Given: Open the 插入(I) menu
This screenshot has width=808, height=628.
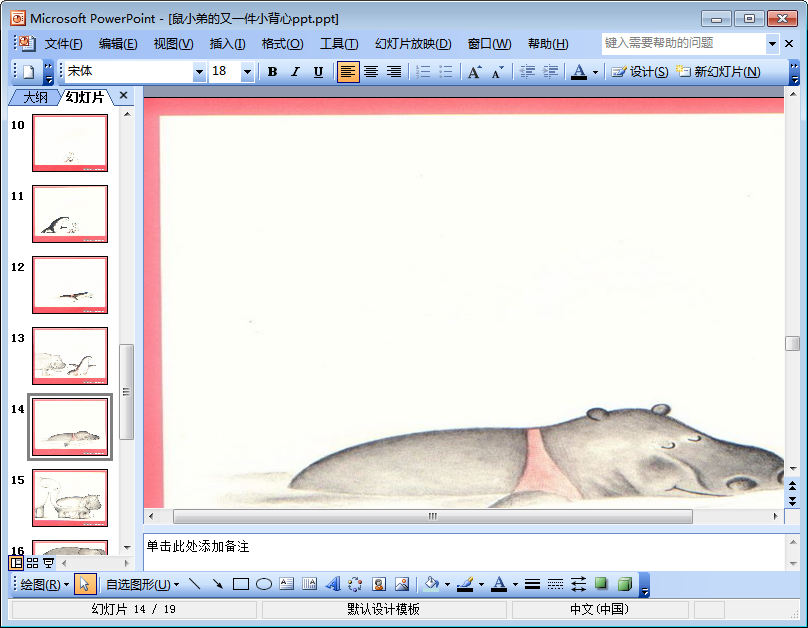Looking at the screenshot, I should click(227, 44).
